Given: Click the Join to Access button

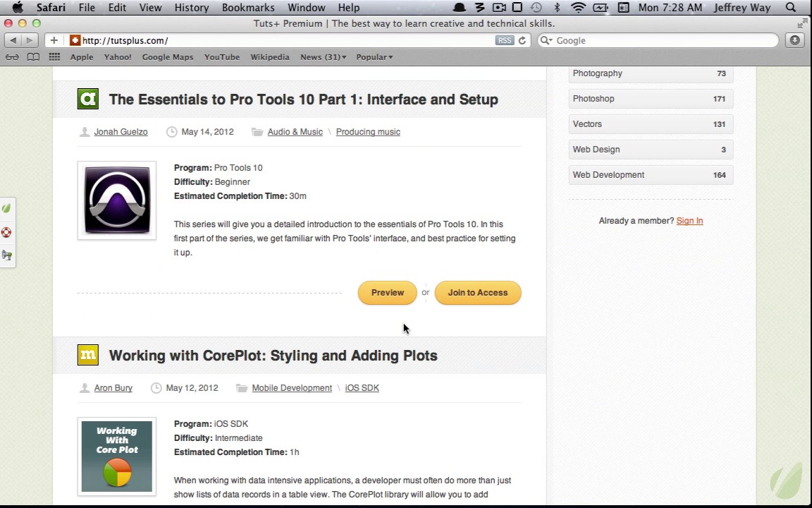Looking at the screenshot, I should [x=477, y=293].
